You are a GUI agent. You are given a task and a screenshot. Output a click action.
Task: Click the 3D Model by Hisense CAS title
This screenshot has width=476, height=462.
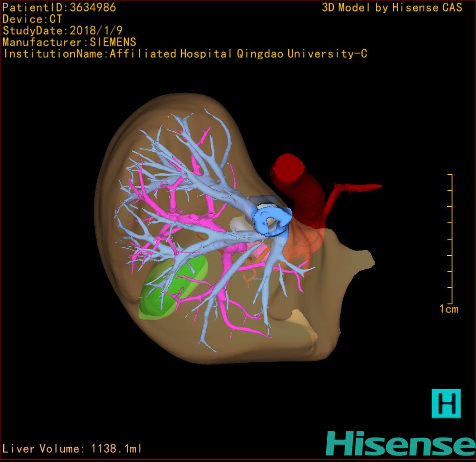[x=392, y=7]
